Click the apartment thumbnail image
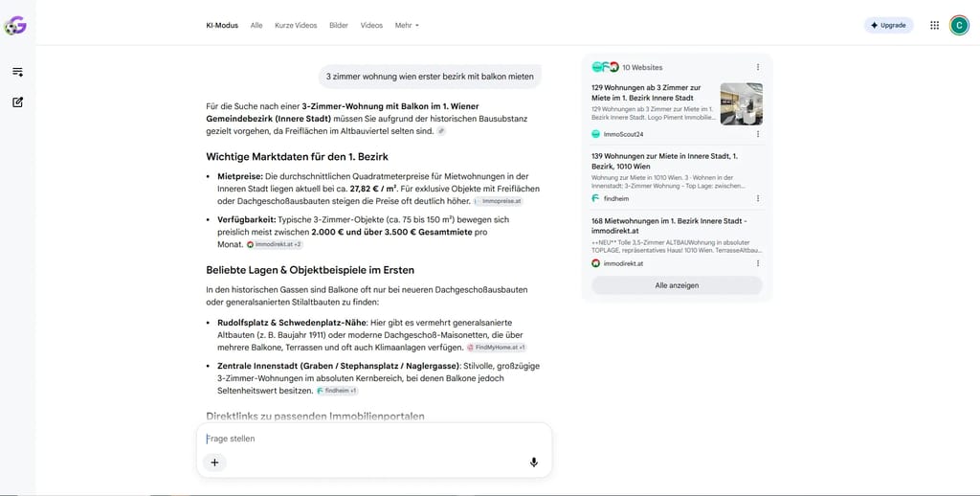980x496 pixels. coord(742,103)
